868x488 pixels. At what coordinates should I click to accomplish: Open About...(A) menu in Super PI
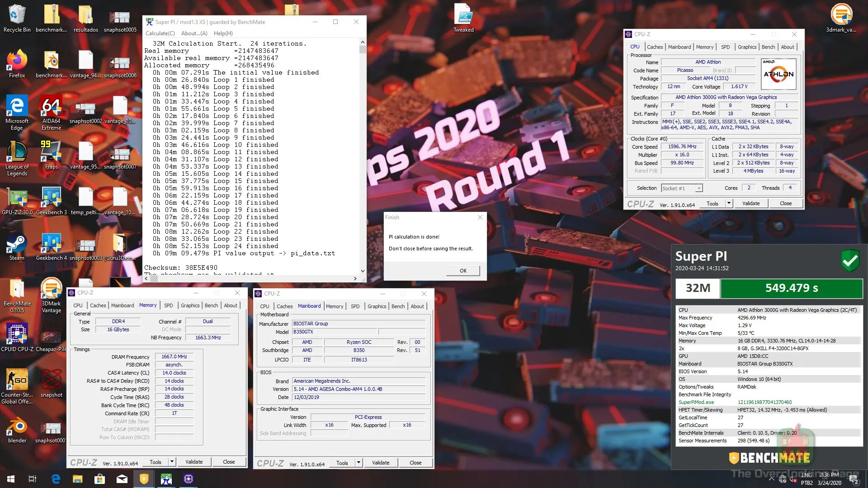click(194, 33)
